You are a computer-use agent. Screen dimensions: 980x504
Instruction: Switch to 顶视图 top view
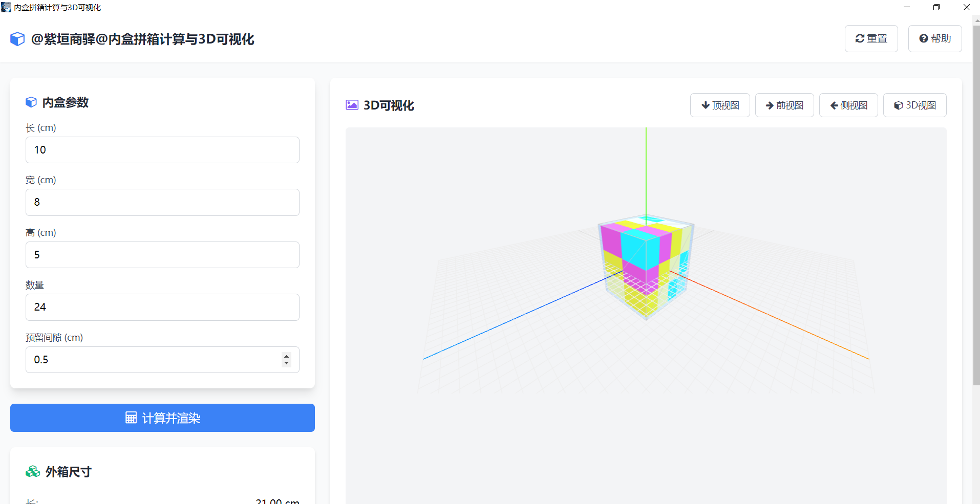[x=719, y=105]
